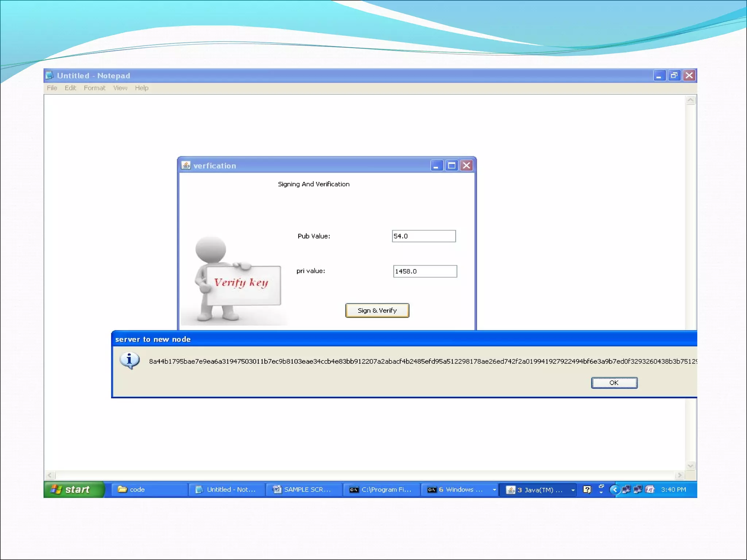Open the Edit menu in Notepad
The height and width of the screenshot is (560, 747).
coord(70,88)
